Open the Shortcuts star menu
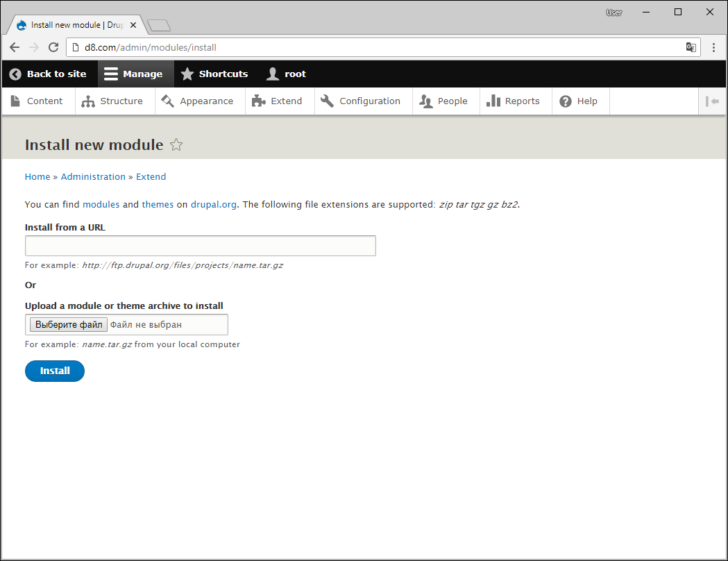The image size is (728, 561). coord(214,74)
